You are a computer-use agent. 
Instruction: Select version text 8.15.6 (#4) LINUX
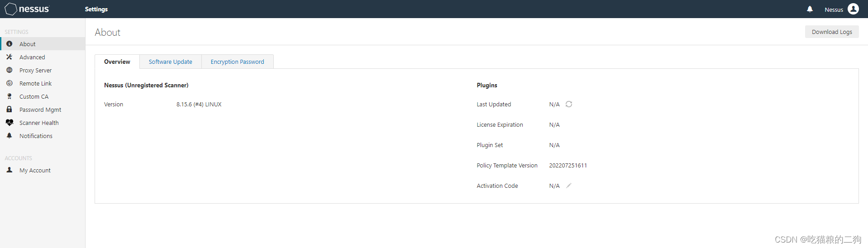click(x=199, y=104)
